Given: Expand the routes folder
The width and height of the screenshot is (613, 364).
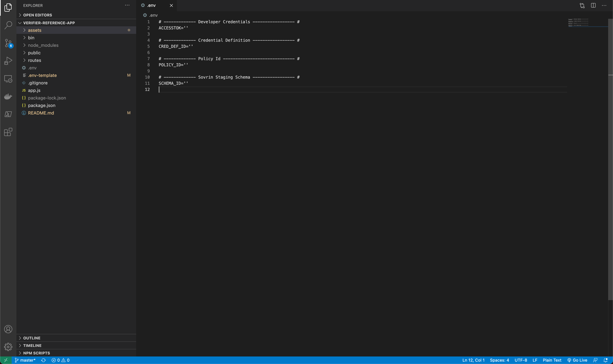Looking at the screenshot, I should point(76,60).
